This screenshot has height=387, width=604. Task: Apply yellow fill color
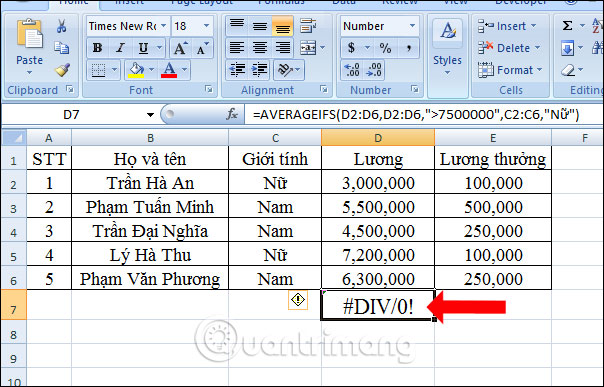click(136, 70)
